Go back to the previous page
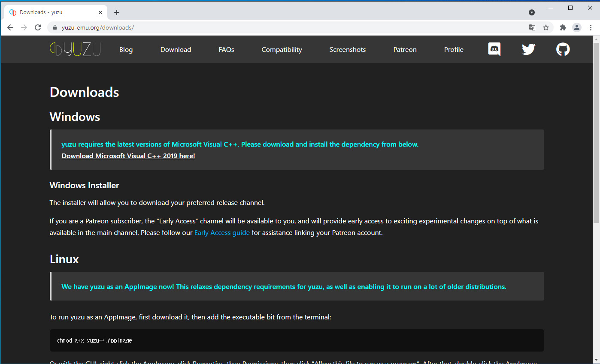The height and width of the screenshot is (364, 600). pyautogui.click(x=10, y=27)
